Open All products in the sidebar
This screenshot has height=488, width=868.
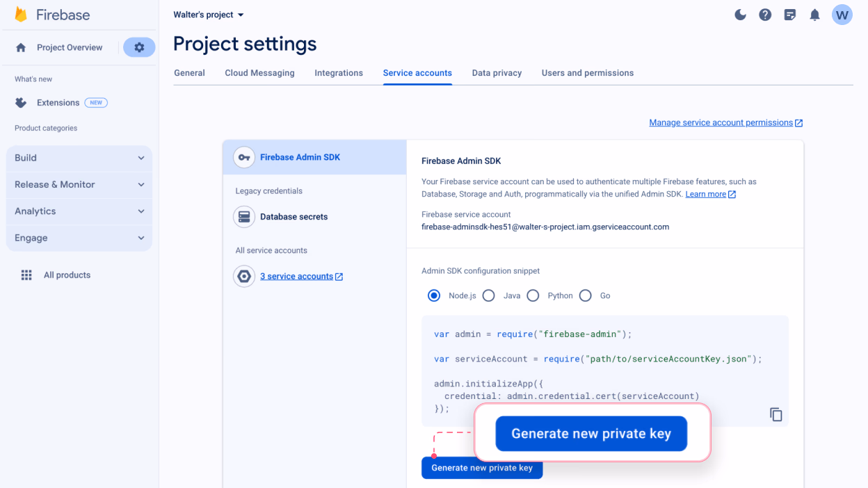click(x=67, y=275)
